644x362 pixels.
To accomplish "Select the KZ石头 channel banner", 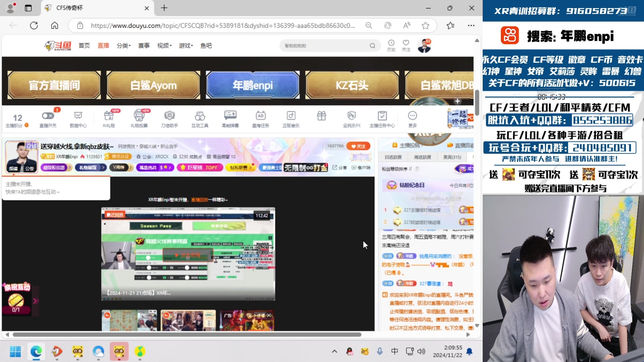I will 352,85.
